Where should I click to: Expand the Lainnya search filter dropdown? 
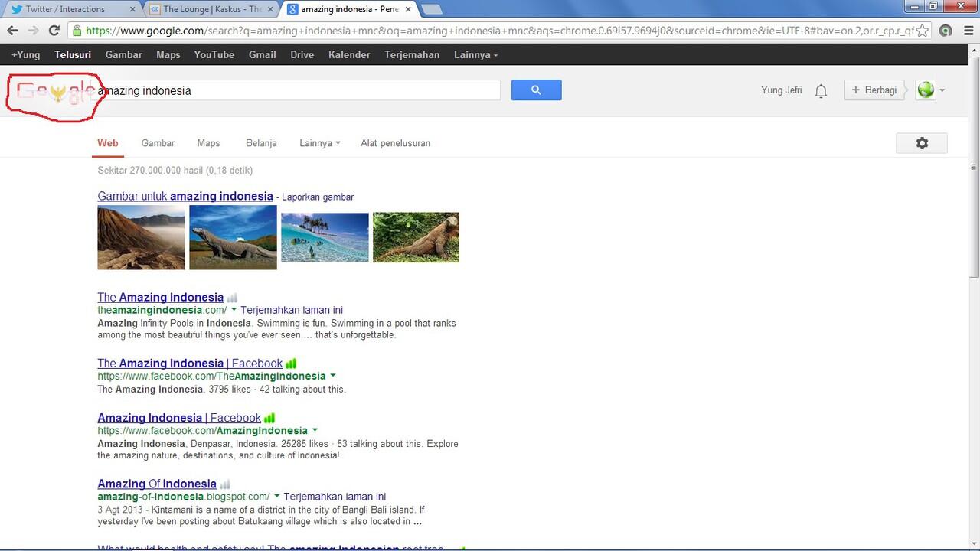tap(320, 143)
